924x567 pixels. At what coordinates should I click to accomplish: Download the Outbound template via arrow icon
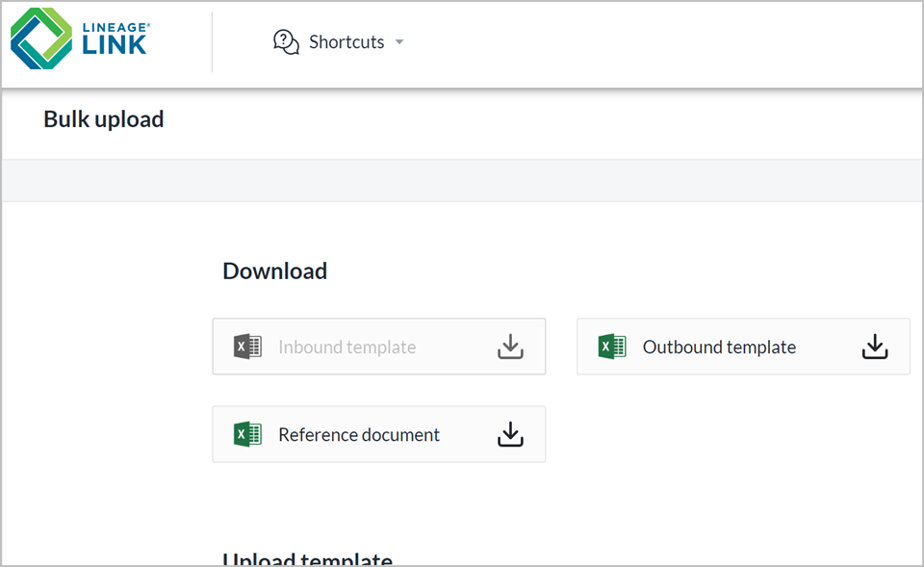coord(874,347)
